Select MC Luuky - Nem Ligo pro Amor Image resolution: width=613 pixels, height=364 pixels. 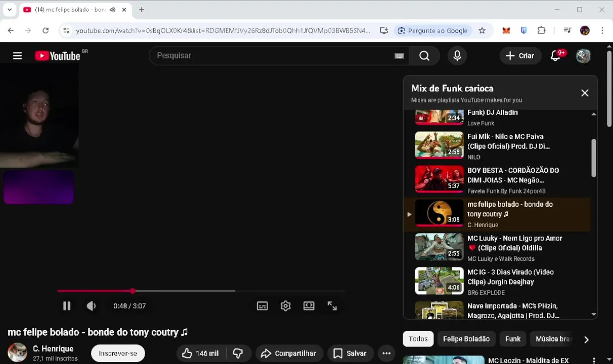click(497, 248)
